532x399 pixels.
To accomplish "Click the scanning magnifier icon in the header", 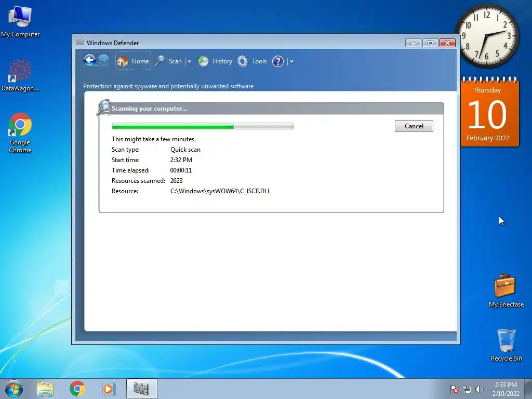I will (x=103, y=108).
